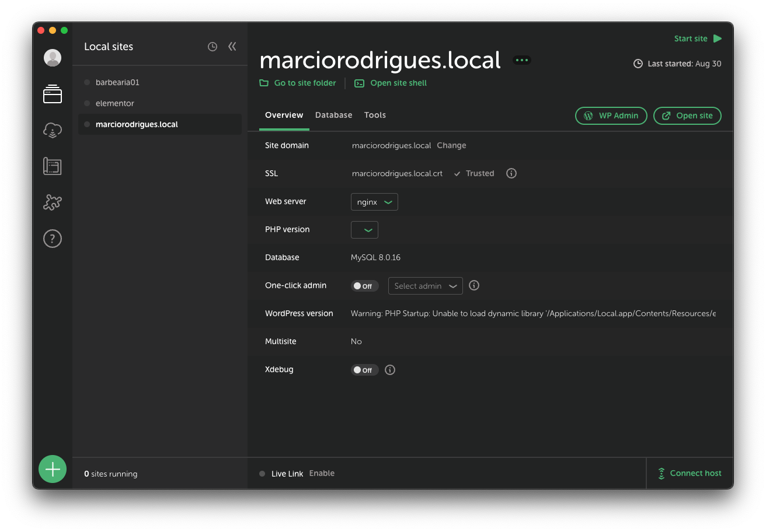Open the Blueprints sidebar icon
The image size is (766, 532).
pos(52,166)
